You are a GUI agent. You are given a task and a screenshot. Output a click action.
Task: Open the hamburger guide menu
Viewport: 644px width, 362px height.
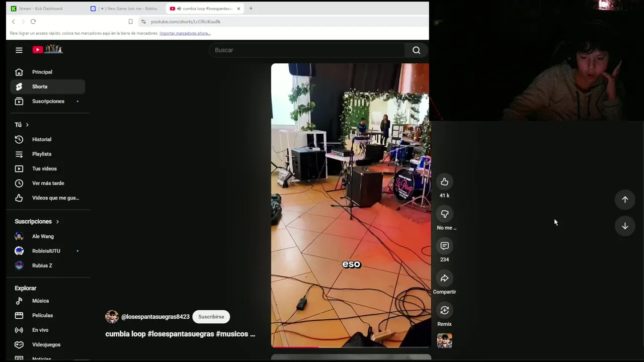pyautogui.click(x=19, y=50)
